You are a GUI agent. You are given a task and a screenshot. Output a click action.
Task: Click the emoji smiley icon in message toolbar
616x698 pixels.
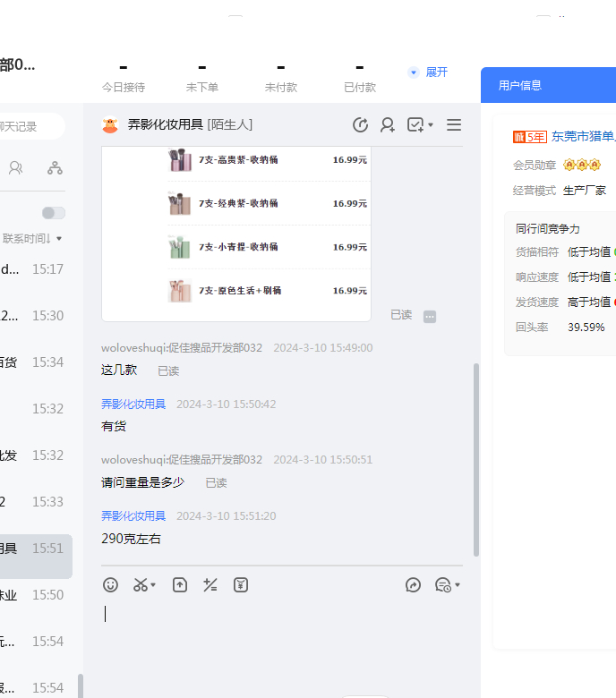[110, 585]
